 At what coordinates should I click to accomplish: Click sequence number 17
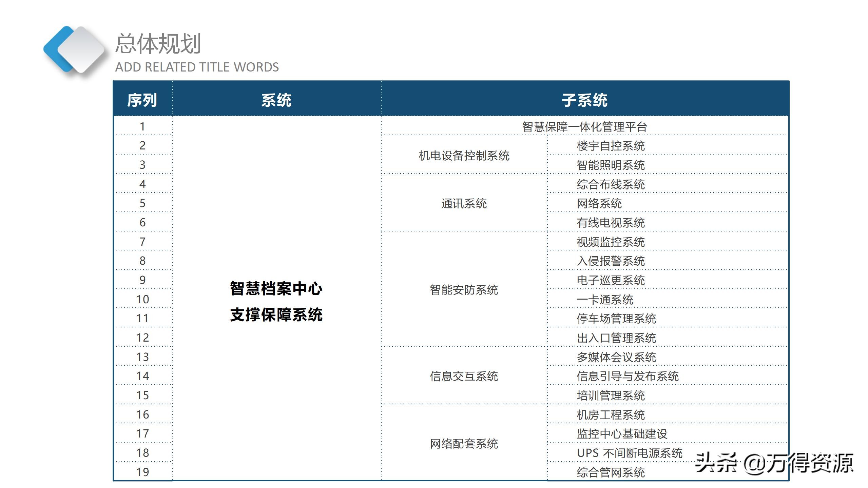(142, 434)
